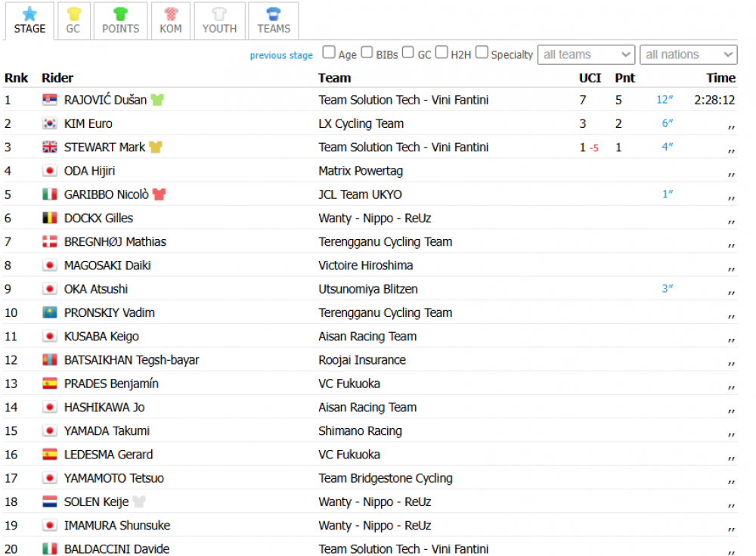Expand the all teams dropdown
The width and height of the screenshot is (756, 556).
click(587, 54)
